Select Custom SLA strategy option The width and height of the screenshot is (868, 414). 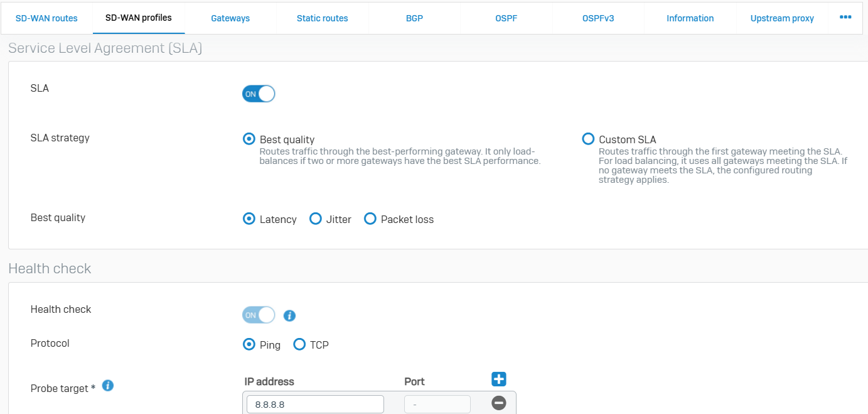pyautogui.click(x=588, y=139)
